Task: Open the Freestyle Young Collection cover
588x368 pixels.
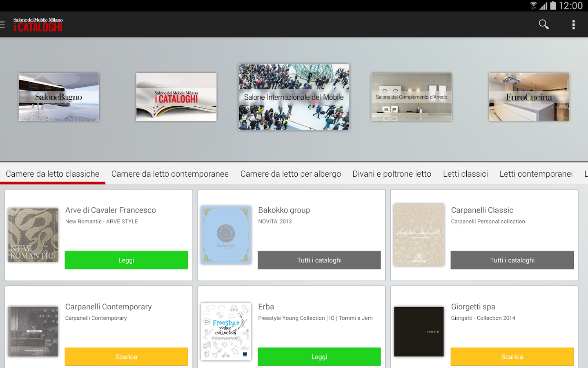Action: click(226, 332)
